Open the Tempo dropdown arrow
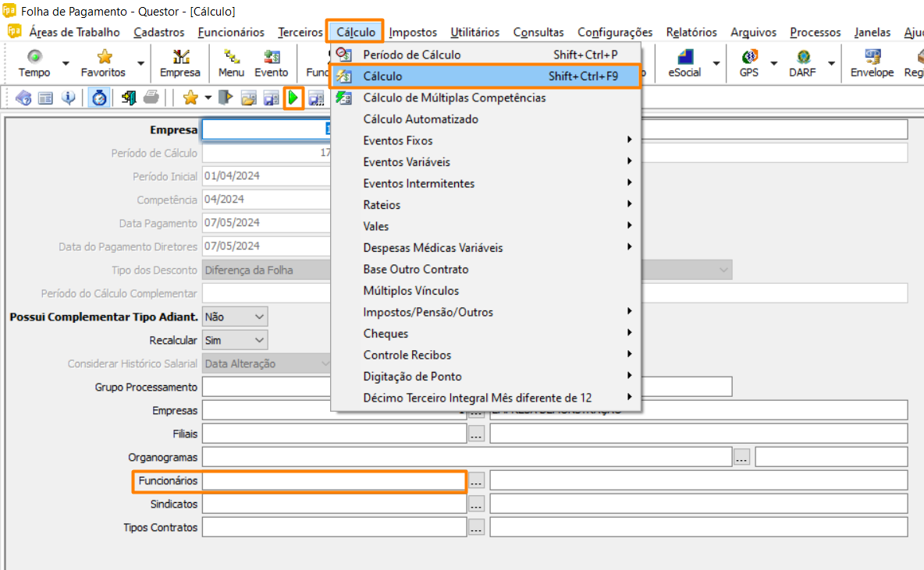Viewport: 924px width, 570px height. (66, 64)
